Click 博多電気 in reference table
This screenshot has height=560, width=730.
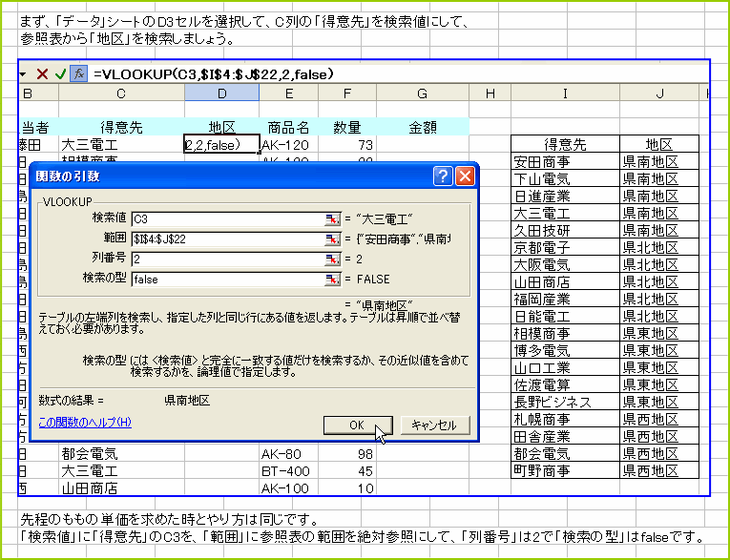pos(565,350)
